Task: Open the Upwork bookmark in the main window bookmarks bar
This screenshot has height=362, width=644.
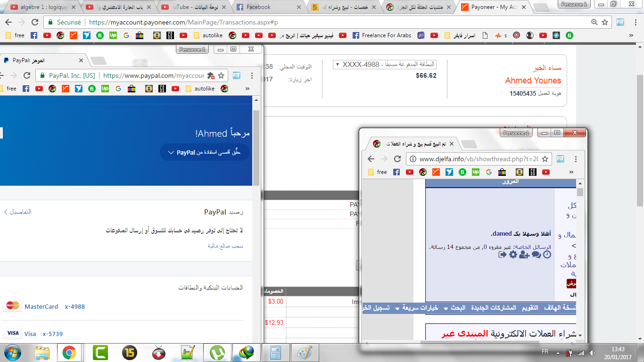Action: pos(113,35)
